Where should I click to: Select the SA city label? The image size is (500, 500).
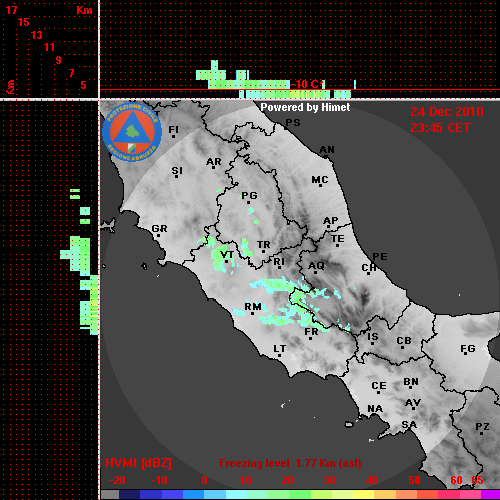409,425
